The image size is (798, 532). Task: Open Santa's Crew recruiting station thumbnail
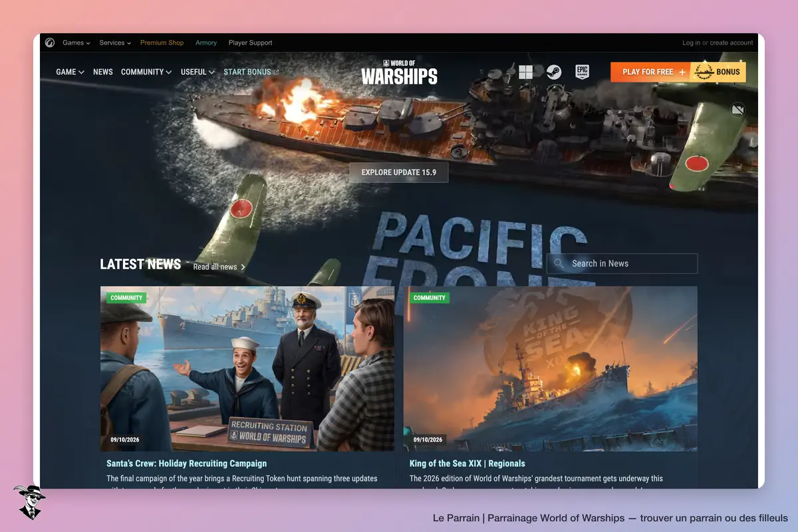(x=247, y=369)
